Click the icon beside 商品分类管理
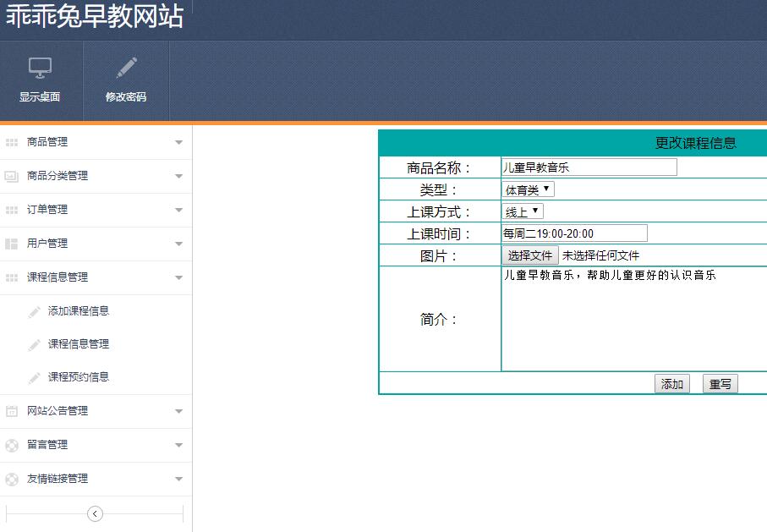Screen dimensions: 767x532 coord(12,176)
